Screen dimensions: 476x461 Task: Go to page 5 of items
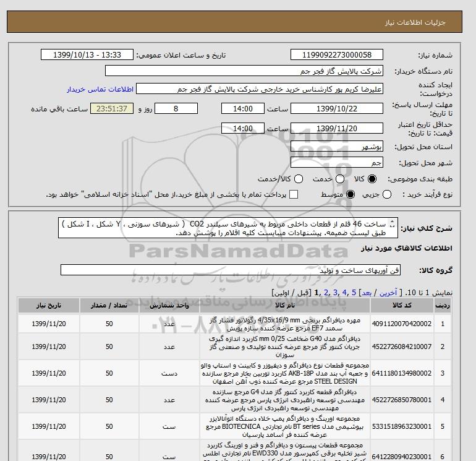[354, 293]
